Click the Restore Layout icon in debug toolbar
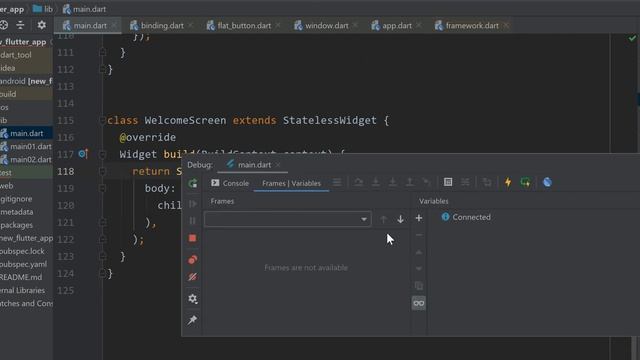 pos(487,182)
